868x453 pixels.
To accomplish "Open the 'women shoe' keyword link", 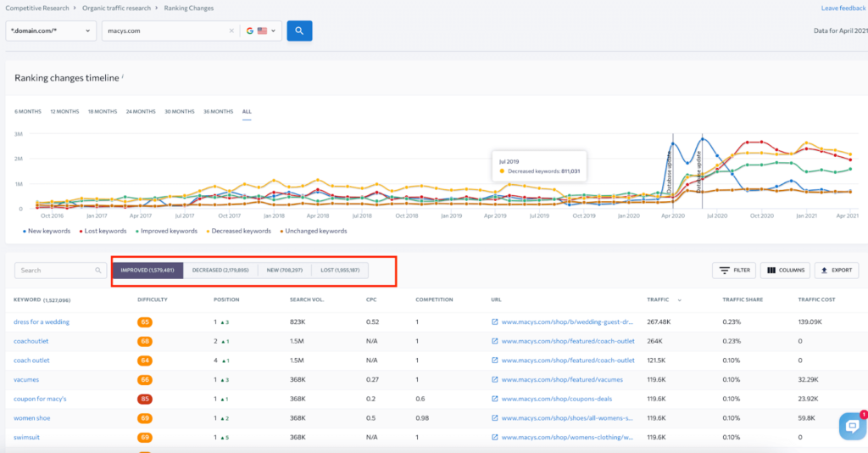I will (x=31, y=418).
